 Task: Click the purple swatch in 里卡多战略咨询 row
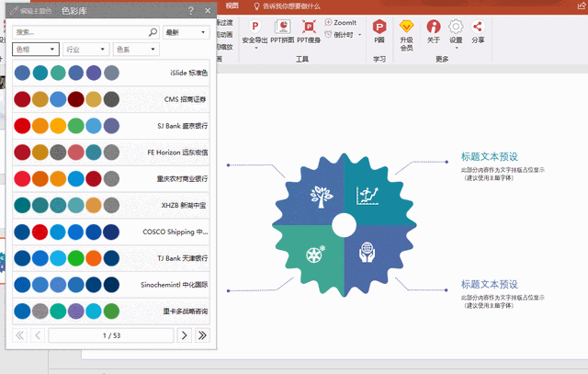tap(75, 311)
